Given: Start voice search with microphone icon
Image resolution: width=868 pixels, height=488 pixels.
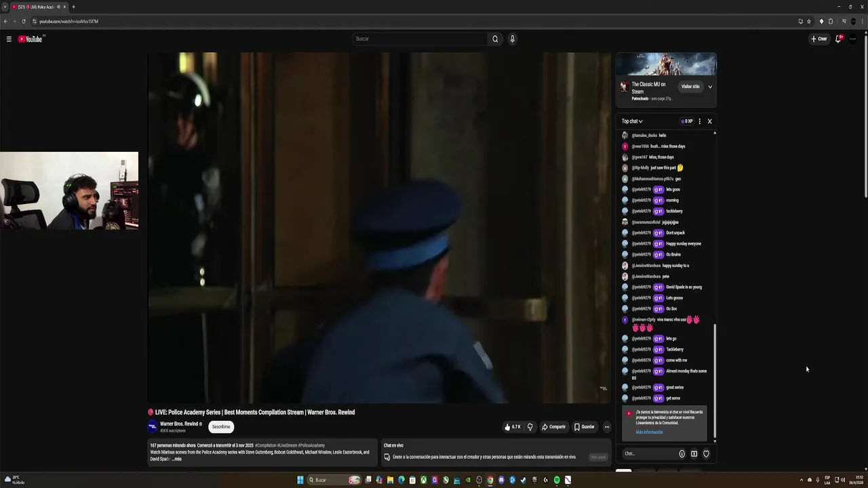Looking at the screenshot, I should coord(512,39).
